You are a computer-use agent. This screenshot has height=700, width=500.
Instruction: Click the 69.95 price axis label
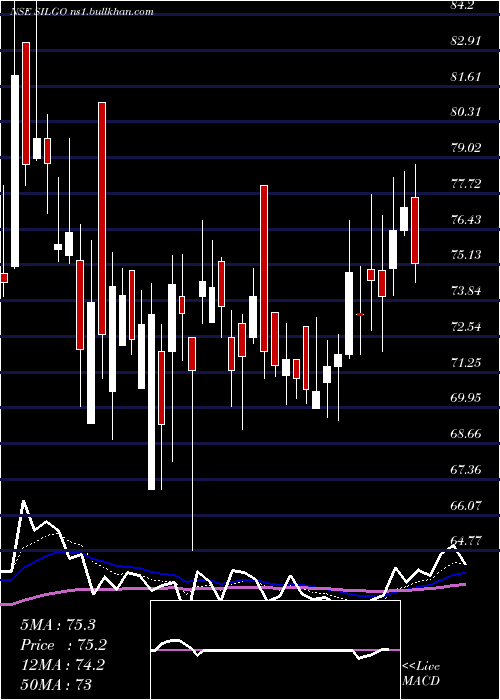click(467, 398)
